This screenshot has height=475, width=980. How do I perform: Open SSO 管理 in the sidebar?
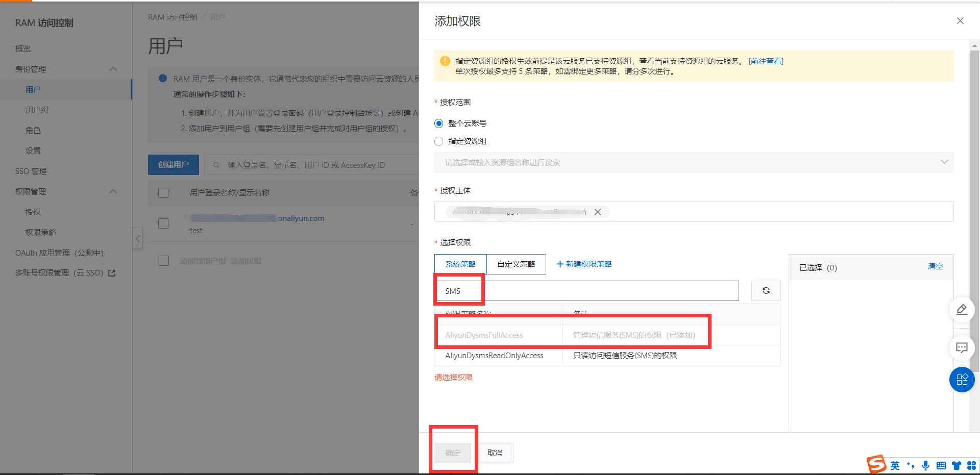coord(31,171)
